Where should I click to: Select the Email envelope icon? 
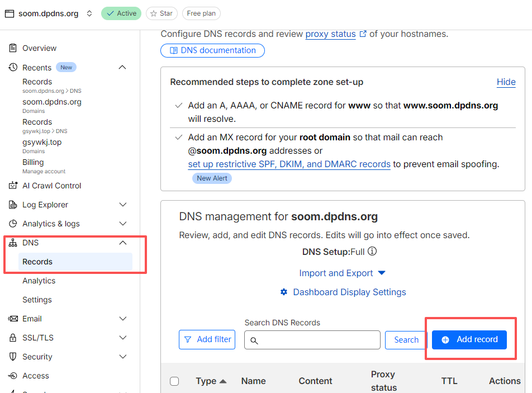13,319
